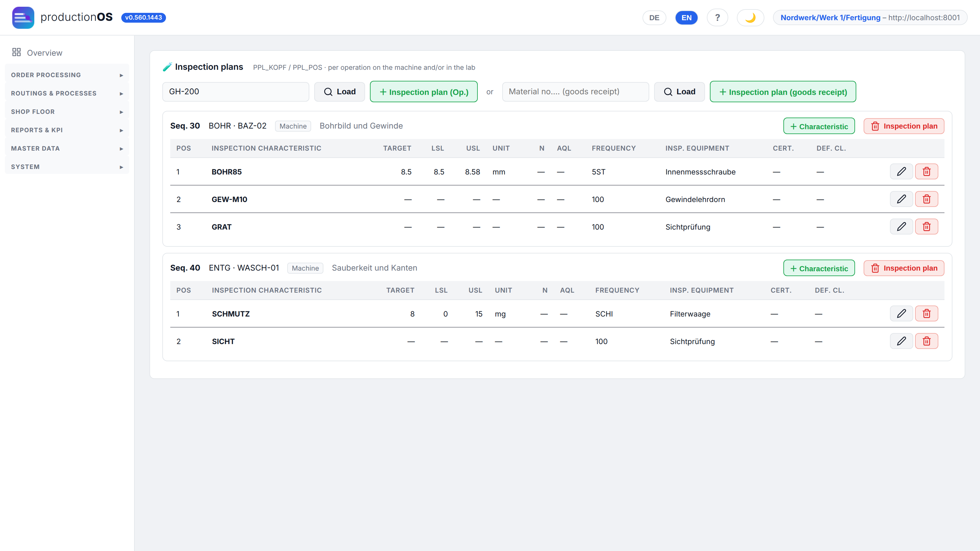This screenshot has width=980, height=551.
Task: Expand the Master Data section
Action: click(67, 148)
